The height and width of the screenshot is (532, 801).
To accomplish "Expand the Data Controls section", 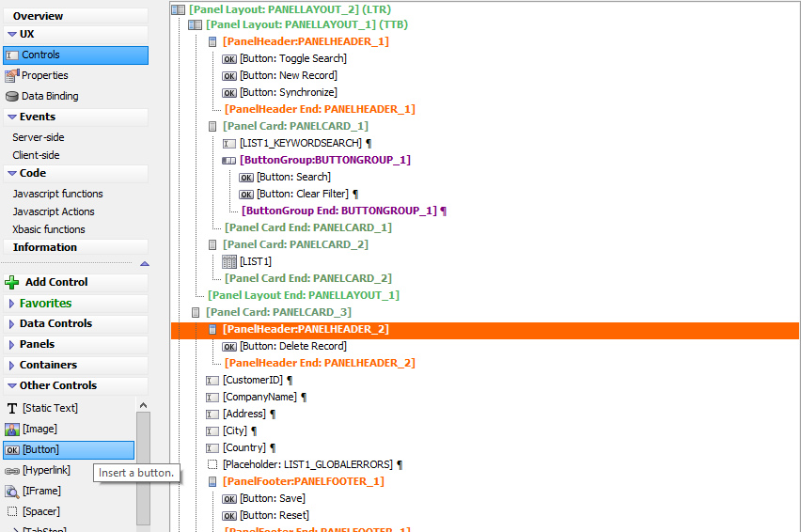I will (11, 324).
